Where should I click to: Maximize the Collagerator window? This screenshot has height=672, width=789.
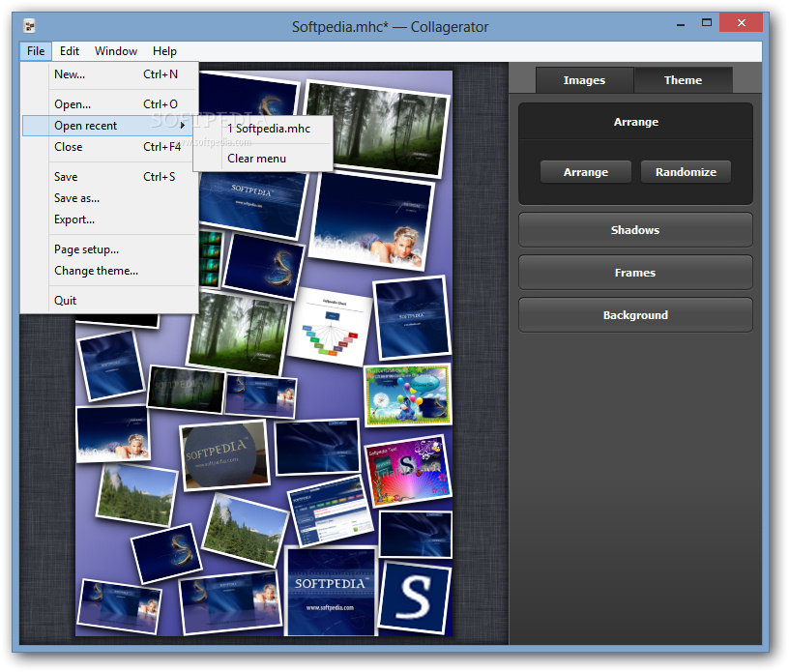[707, 22]
